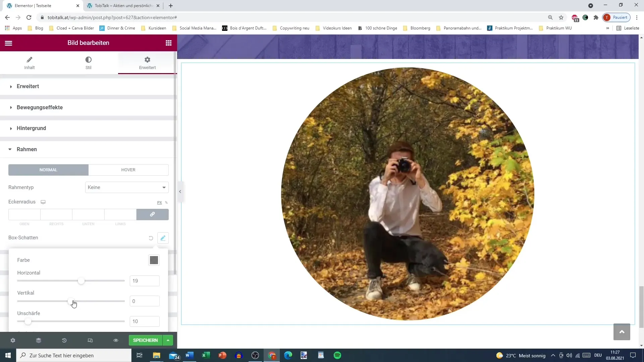The image size is (644, 362).
Task: Click the Box-Schatten edit pencil icon
Action: 163,238
